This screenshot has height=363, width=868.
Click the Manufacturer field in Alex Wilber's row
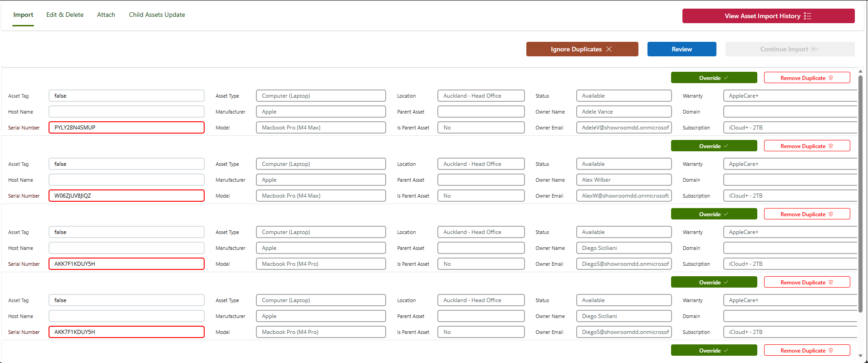click(x=321, y=180)
